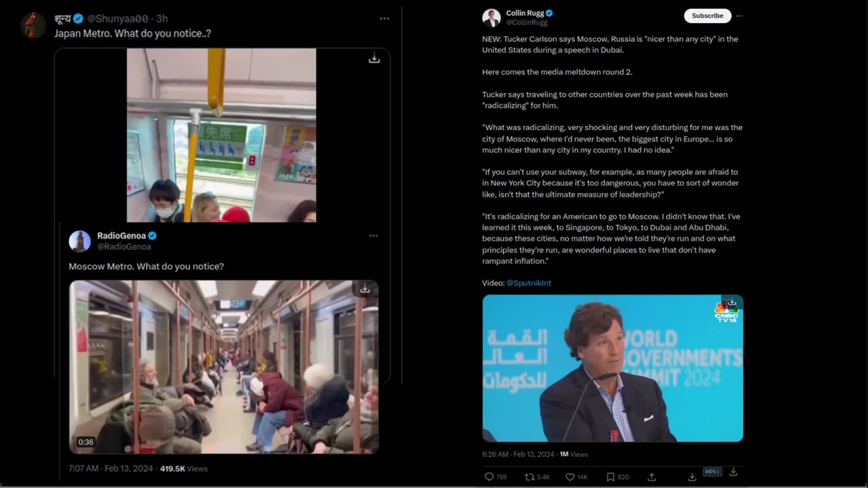The width and height of the screenshot is (868, 488).
Task: Open reply icon on Collin Rugg tweet
Action: [x=489, y=477]
